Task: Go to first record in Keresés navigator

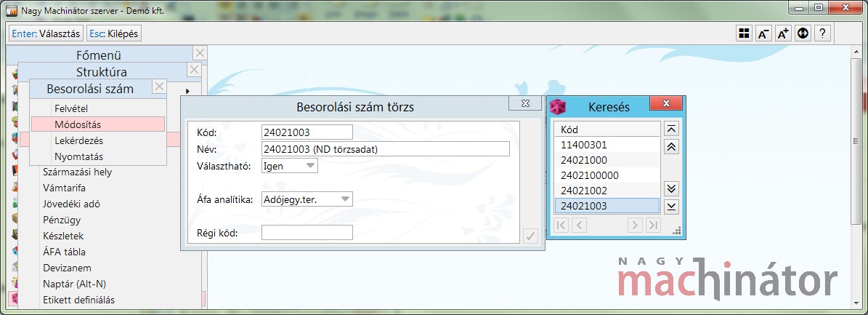Action: [x=561, y=226]
